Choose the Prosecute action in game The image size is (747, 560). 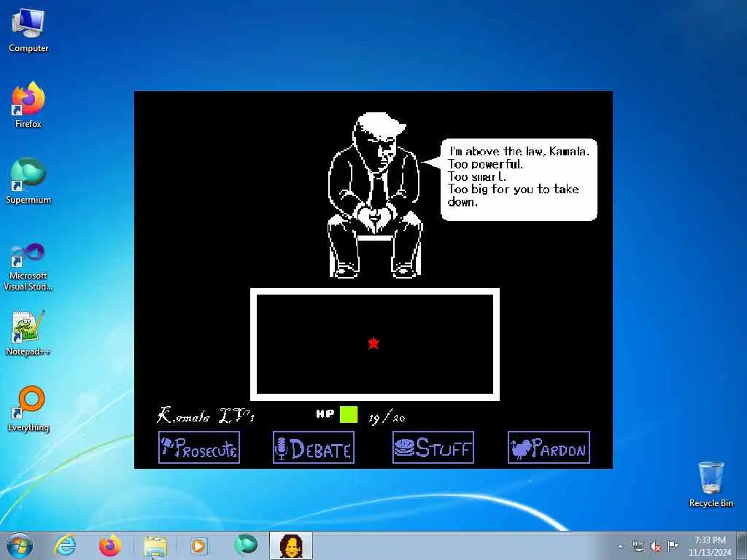click(x=199, y=447)
